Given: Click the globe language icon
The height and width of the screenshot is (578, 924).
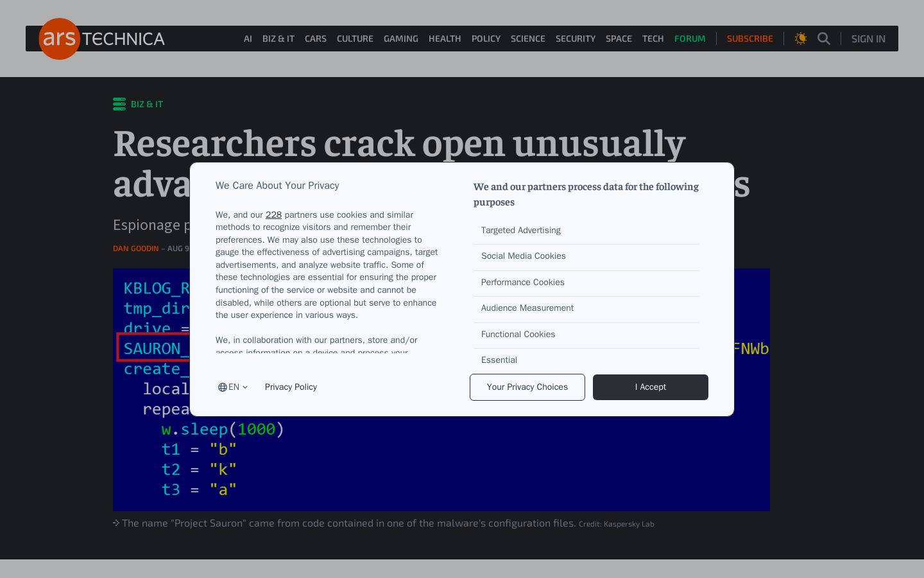Looking at the screenshot, I should coord(223,387).
